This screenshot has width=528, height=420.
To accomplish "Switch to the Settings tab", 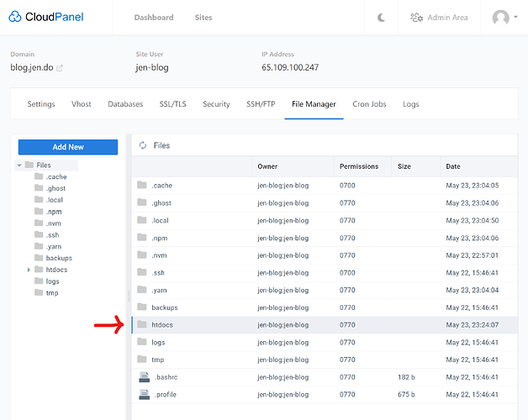I will (x=41, y=104).
